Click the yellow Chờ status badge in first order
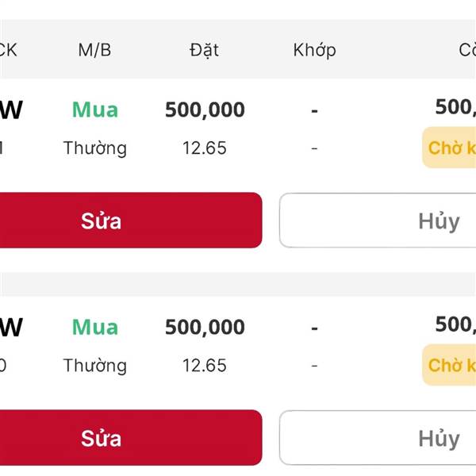The height and width of the screenshot is (476, 476). tap(449, 148)
